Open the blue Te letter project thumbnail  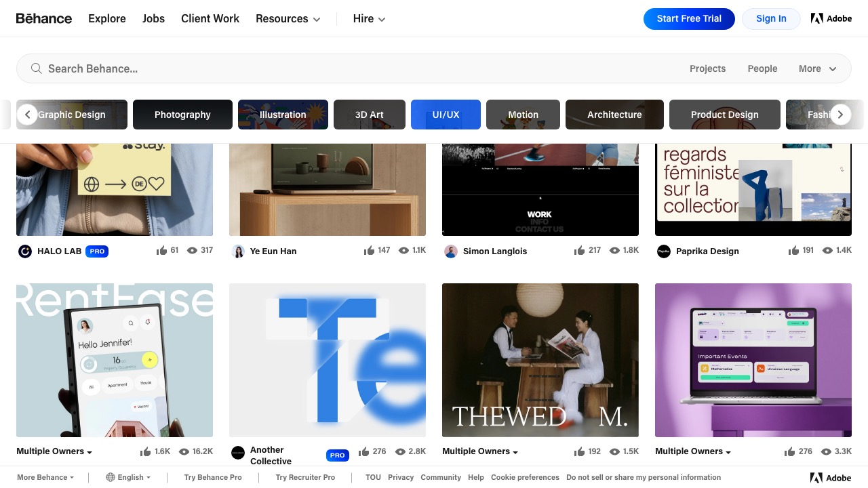328,360
